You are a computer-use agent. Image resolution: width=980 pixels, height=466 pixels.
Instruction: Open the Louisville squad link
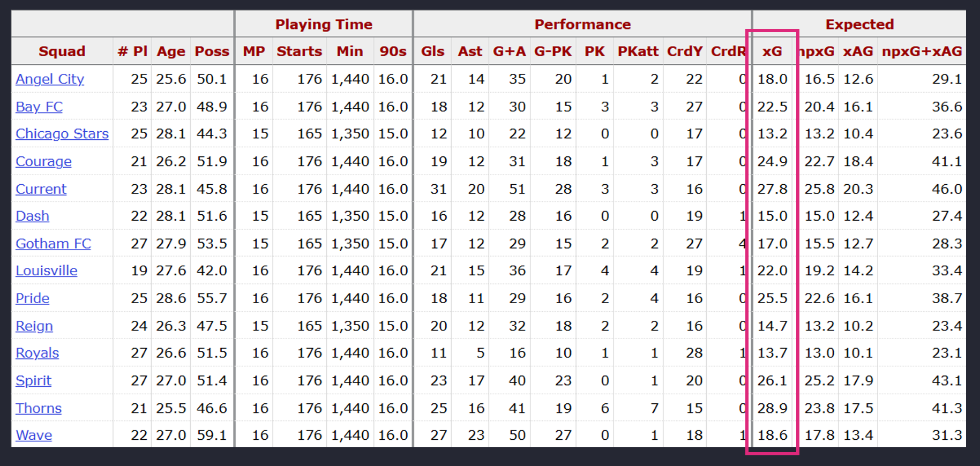[x=46, y=270]
